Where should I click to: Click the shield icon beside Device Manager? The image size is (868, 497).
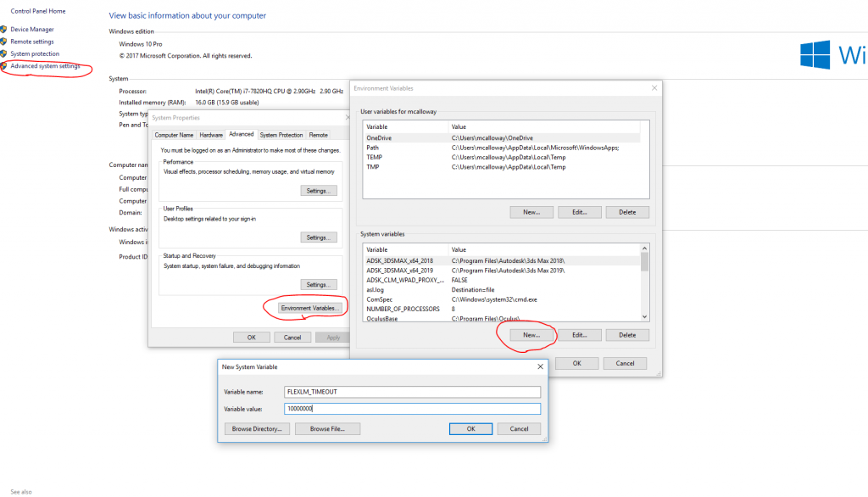[x=3, y=30]
